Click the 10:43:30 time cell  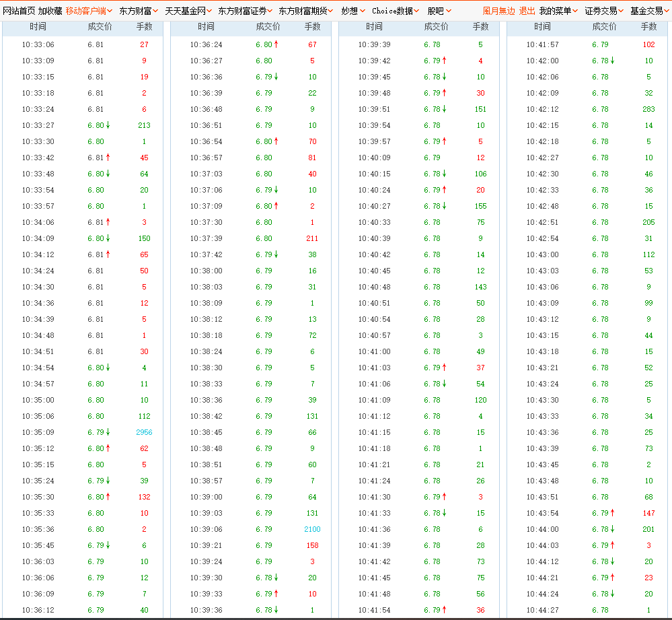pos(543,400)
